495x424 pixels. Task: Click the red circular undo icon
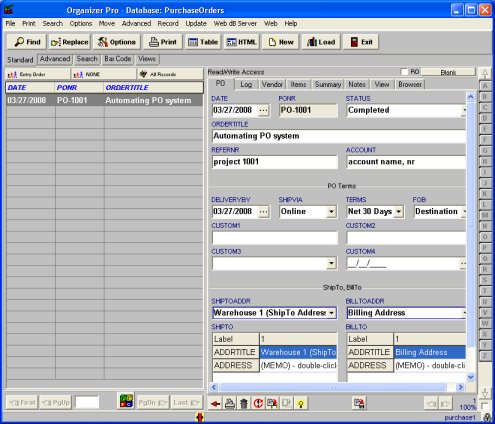[x=258, y=404]
